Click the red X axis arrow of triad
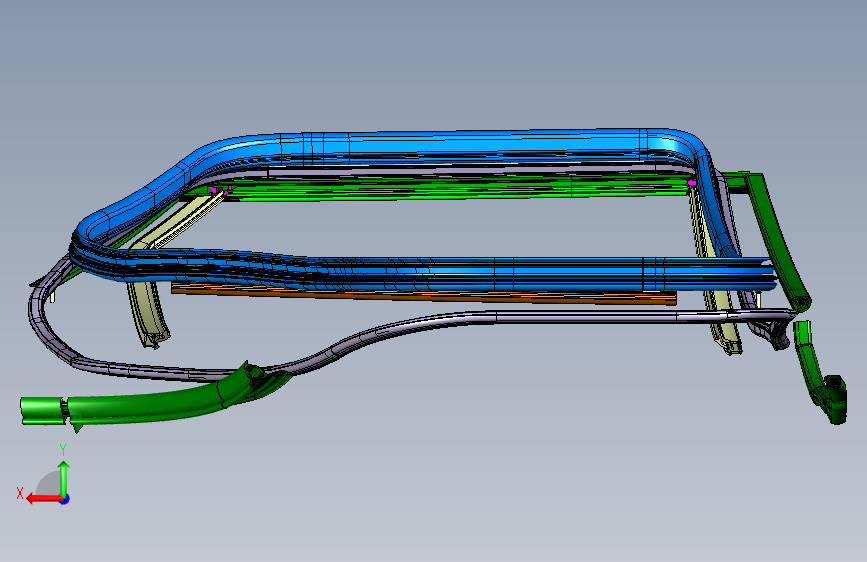867x562 pixels. [42, 499]
